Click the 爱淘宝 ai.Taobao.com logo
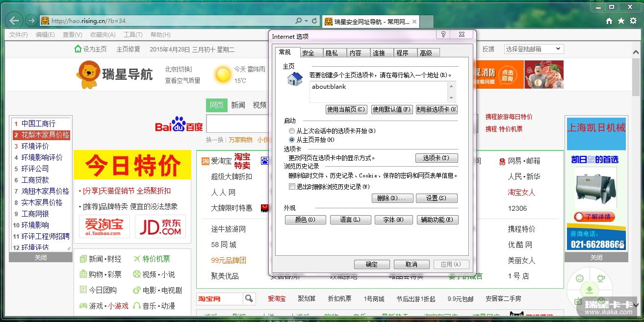The height and width of the screenshot is (322, 644). click(104, 226)
